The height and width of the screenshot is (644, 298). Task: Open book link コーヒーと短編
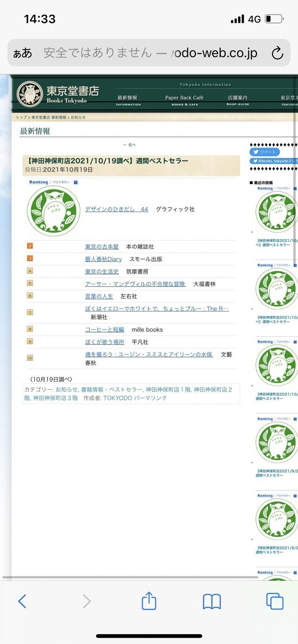(x=105, y=330)
